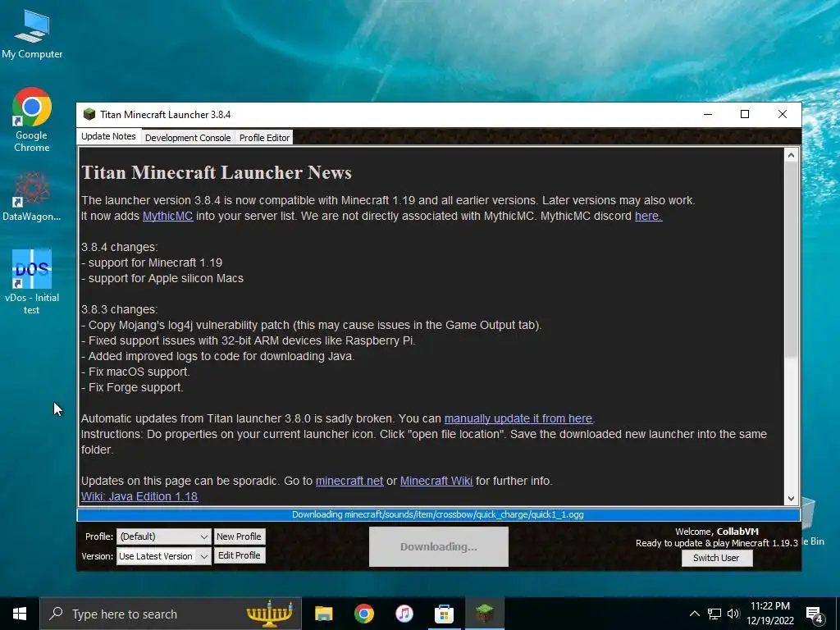This screenshot has height=630, width=840.
Task: Click the 'Welcome, CollabVM' text
Action: tap(717, 532)
